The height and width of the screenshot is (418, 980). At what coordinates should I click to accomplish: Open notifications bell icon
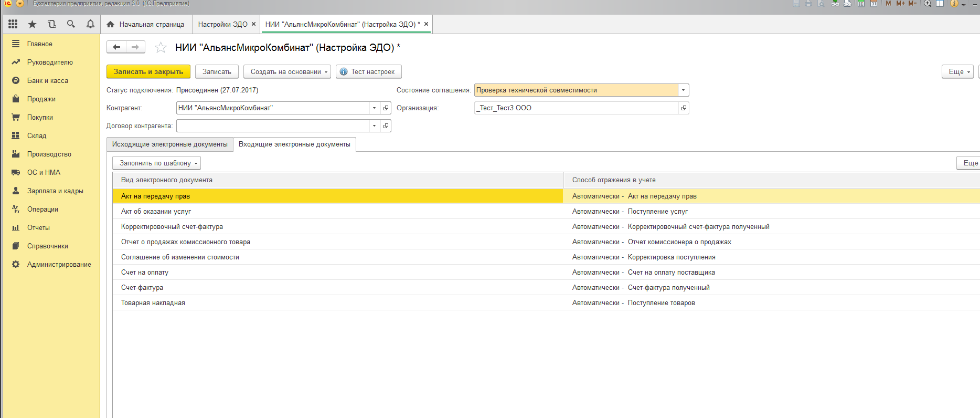[90, 24]
